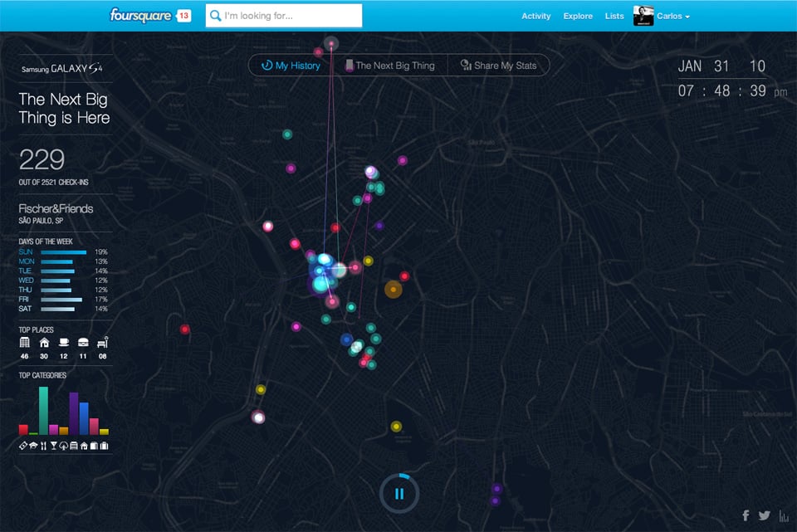Select the coffee cup places icon

[x=65, y=342]
